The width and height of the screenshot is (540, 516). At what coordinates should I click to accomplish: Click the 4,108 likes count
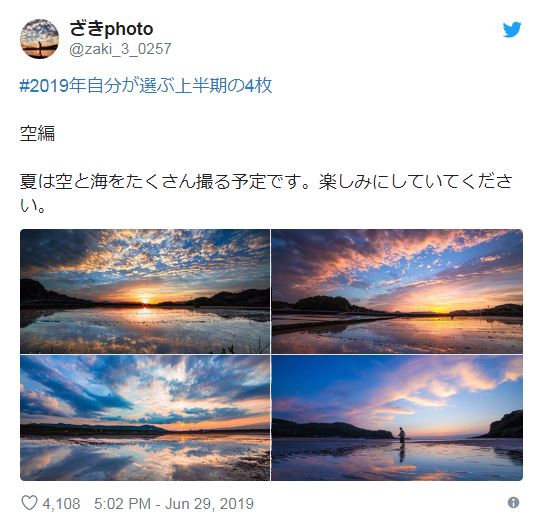pos(61,504)
